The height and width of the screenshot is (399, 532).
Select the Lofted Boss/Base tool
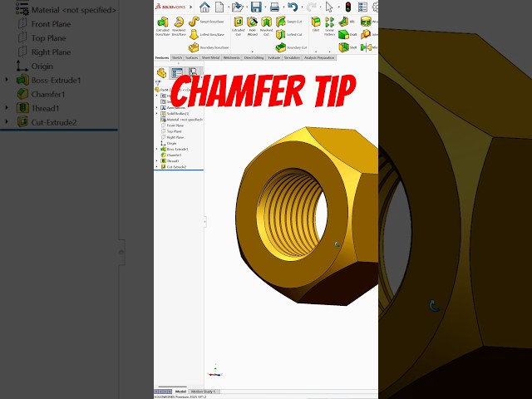(x=207, y=34)
